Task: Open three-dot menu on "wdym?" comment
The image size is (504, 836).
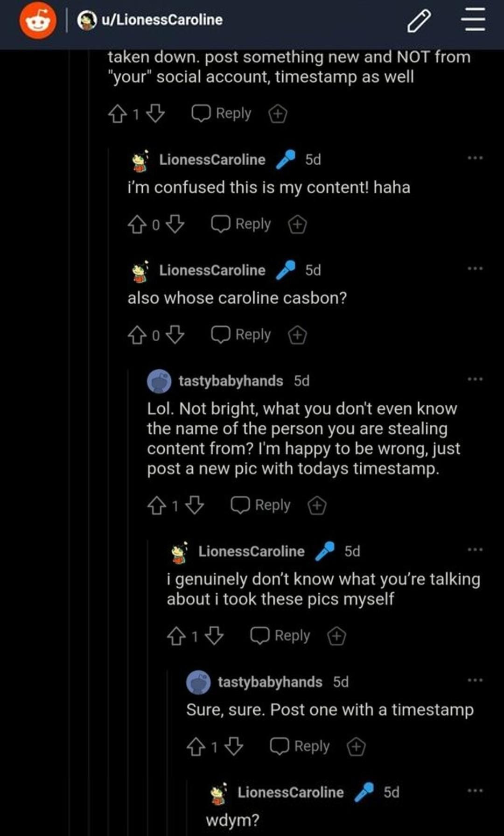Action: 475,791
